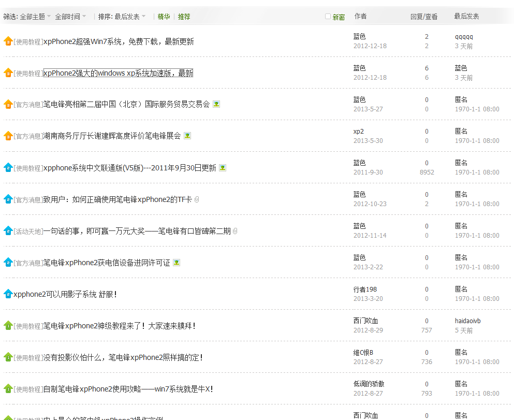
Task: Click image attachment icon after 2011年9月30日更新 title
Action: pos(223,168)
